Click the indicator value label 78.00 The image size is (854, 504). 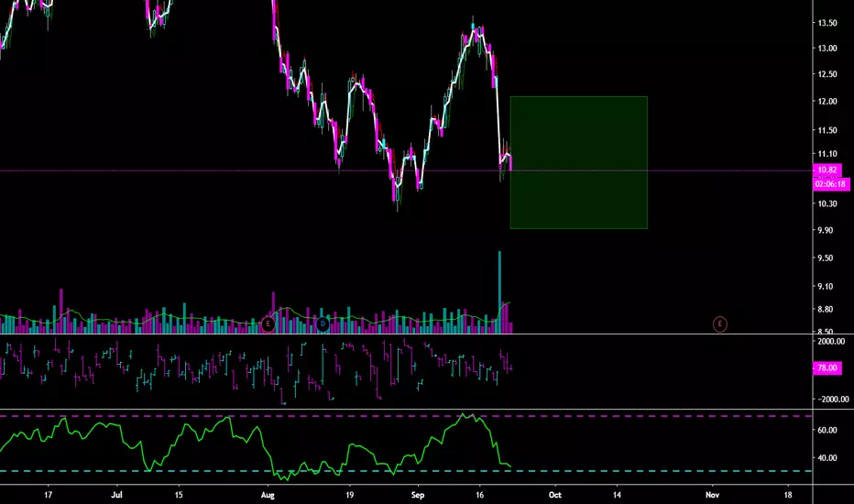pos(827,367)
